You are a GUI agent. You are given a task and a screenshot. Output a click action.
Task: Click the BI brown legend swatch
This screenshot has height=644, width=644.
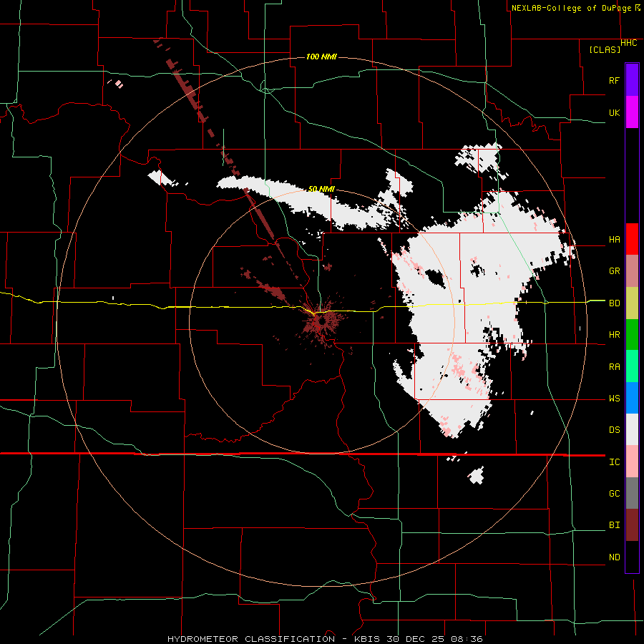click(632, 525)
